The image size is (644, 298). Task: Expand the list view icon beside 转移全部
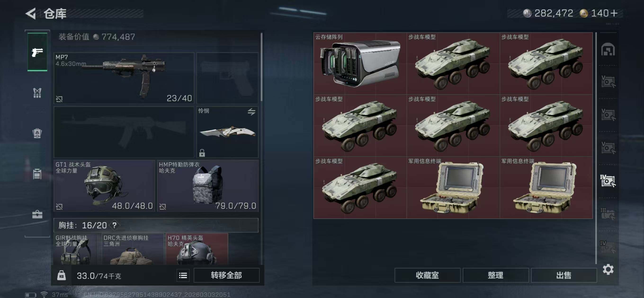(x=183, y=276)
